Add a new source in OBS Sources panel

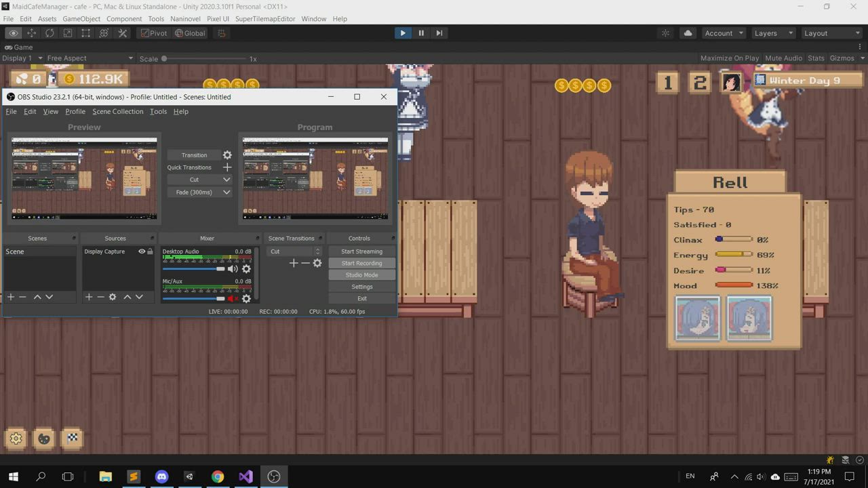click(89, 297)
